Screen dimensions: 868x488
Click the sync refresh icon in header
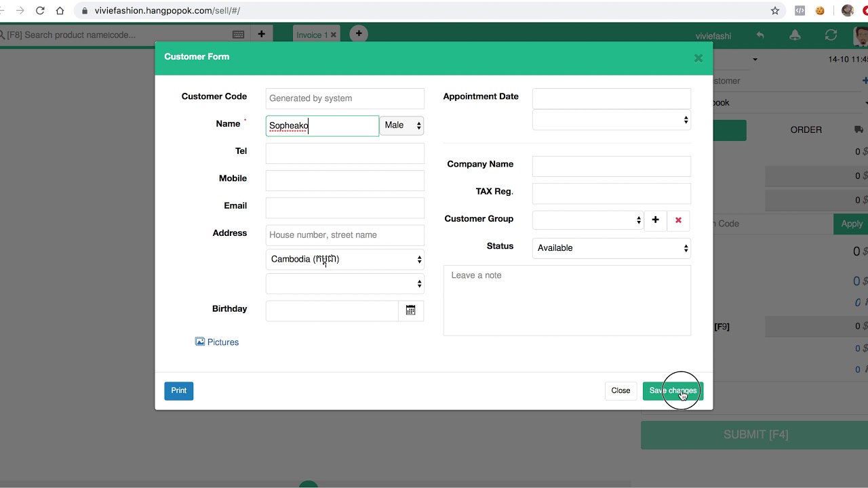[831, 35]
